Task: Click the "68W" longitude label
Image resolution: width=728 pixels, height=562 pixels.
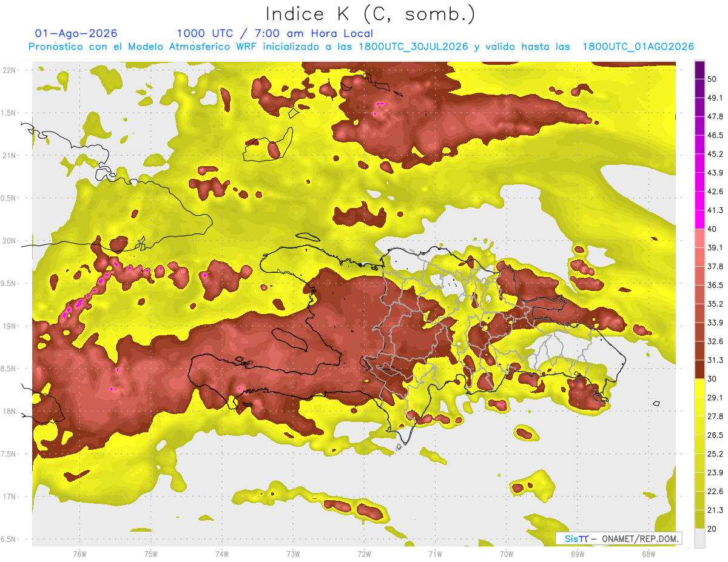Action: [x=648, y=554]
